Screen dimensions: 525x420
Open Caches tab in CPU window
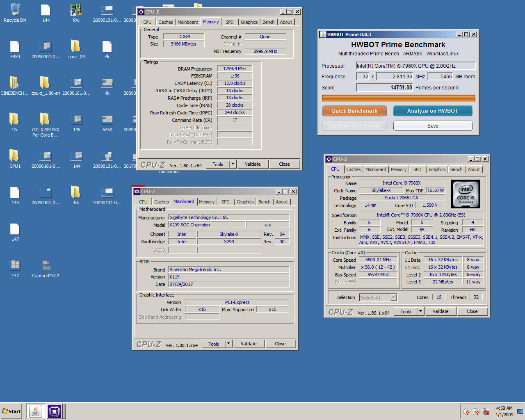click(354, 169)
